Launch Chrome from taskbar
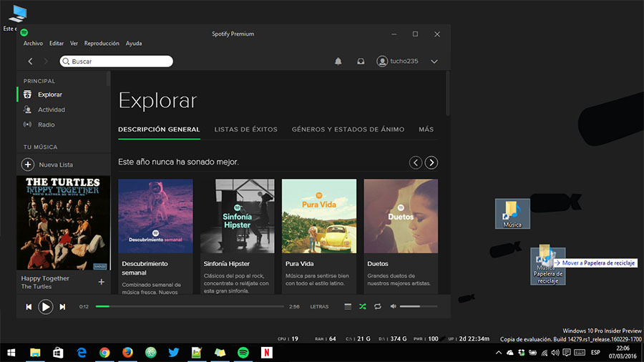This screenshot has height=362, width=644. pos(104,353)
